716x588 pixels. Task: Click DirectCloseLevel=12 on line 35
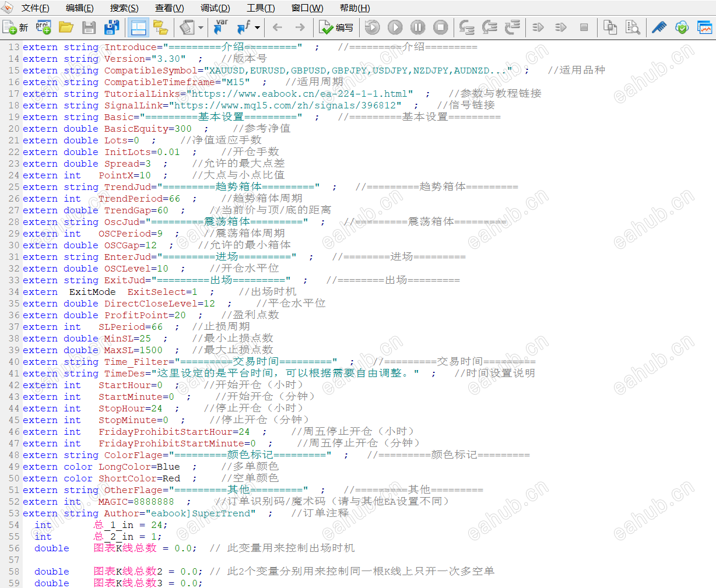(160, 304)
